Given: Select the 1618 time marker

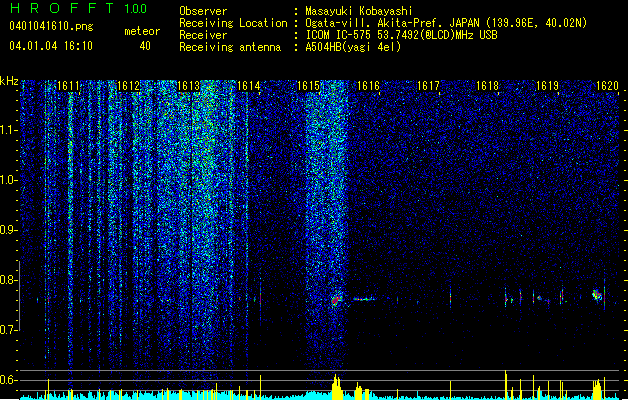Looking at the screenshot, I should point(488,86).
